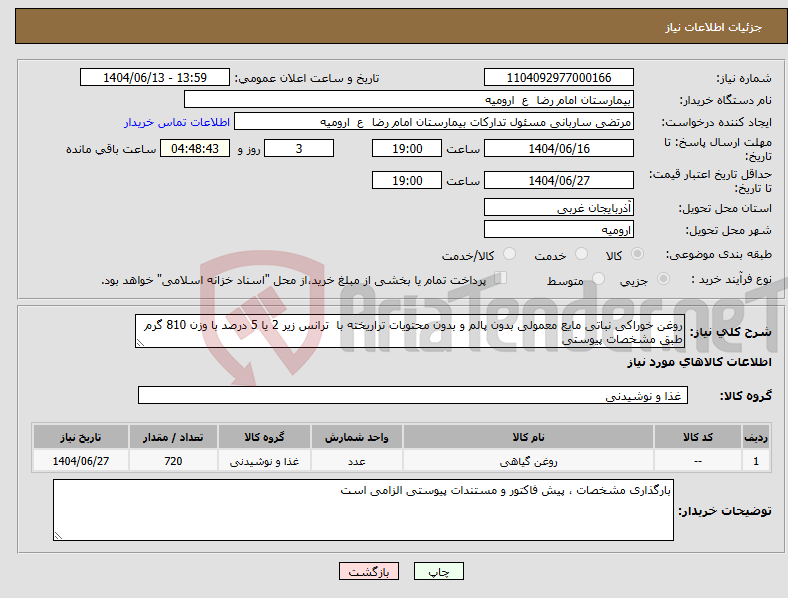
Task: Click the requester field مرتضی ساربانی
Action: pyautogui.click(x=434, y=122)
